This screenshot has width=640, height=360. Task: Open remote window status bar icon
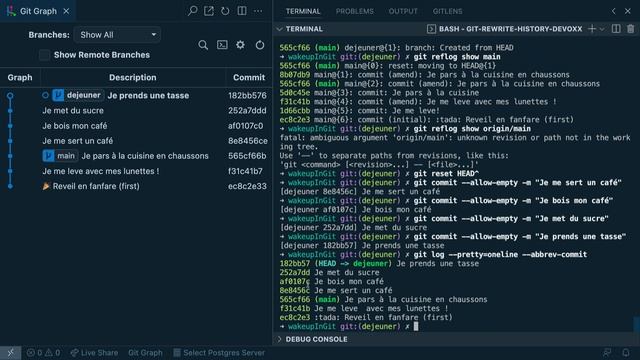tap(10, 353)
